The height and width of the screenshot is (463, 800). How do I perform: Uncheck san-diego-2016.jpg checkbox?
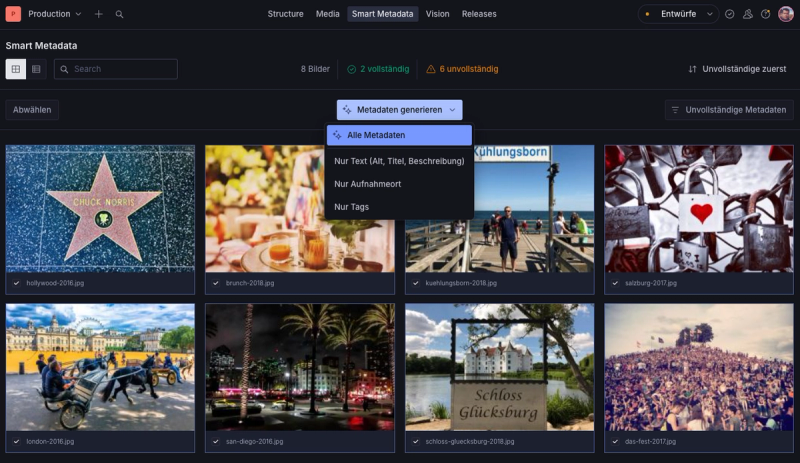[216, 442]
